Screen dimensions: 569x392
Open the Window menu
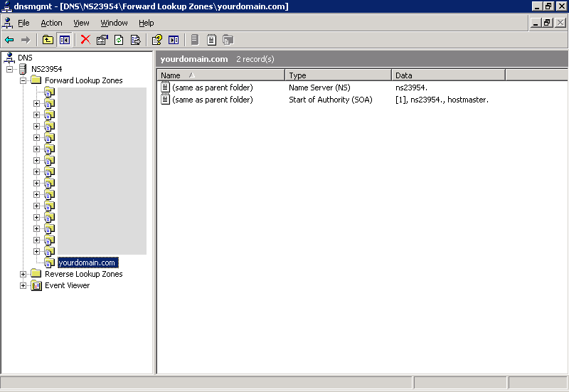coord(114,23)
